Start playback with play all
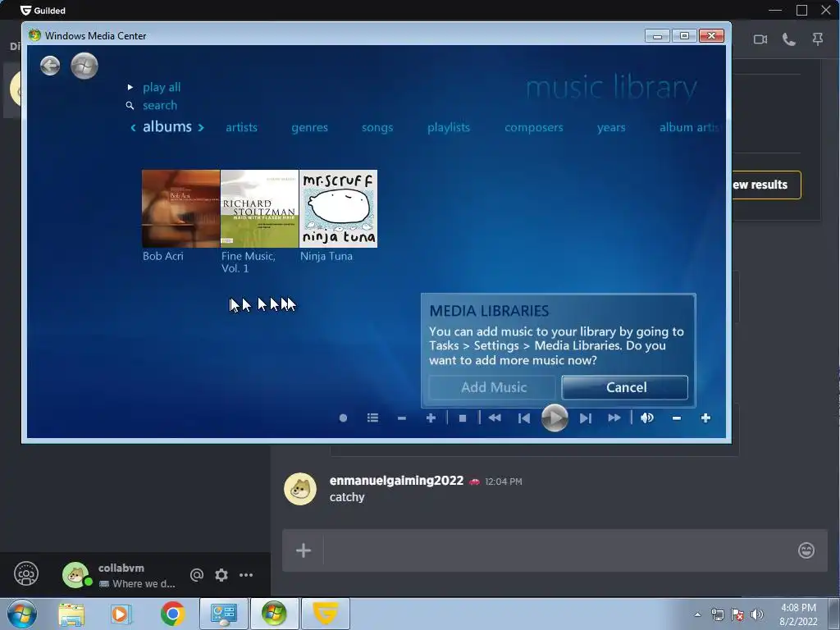The width and height of the screenshot is (840, 630). click(162, 87)
